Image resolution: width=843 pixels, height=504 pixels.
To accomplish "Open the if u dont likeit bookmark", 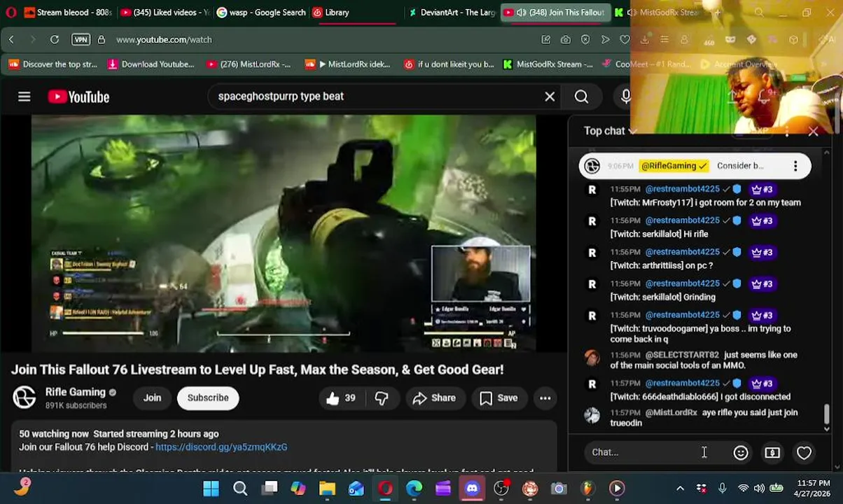I will (x=449, y=64).
